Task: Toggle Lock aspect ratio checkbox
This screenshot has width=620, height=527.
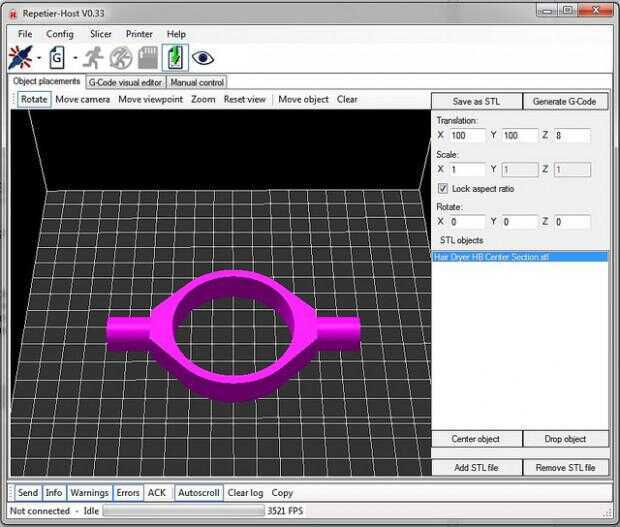Action: 443,189
